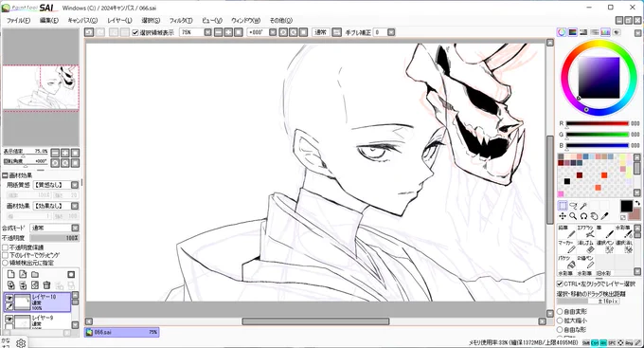644x348 pixels.
Task: Open 手ブレ補正 stabilizer dropdown
Action: (391, 32)
